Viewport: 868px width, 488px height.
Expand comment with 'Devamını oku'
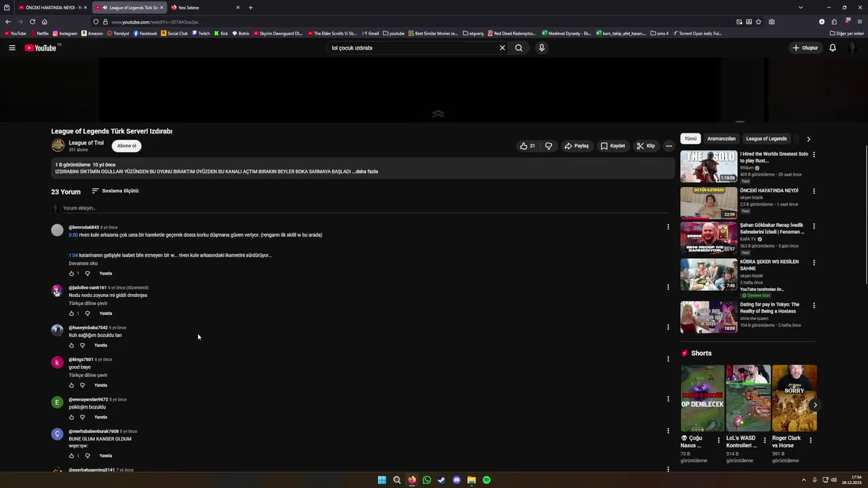click(83, 264)
